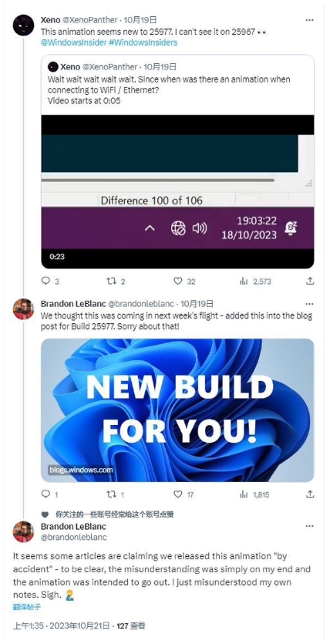Open more options on Xeno's tweet
Viewport: 330px width, 644px height.
click(310, 20)
